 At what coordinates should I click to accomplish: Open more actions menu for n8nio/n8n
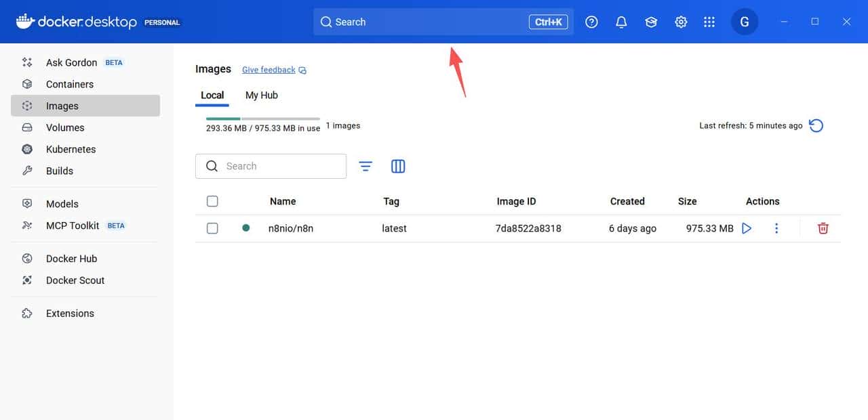(x=776, y=228)
